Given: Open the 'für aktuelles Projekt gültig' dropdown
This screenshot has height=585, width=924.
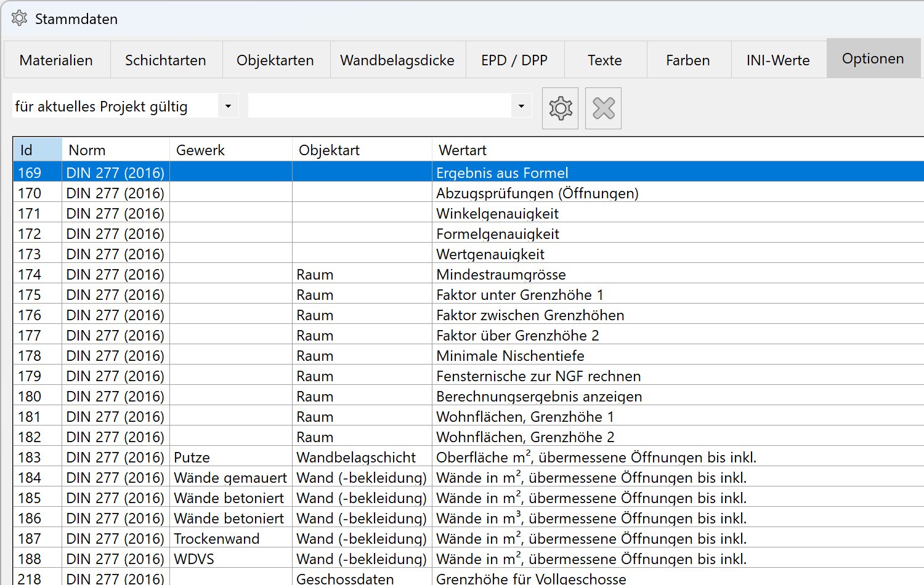Looking at the screenshot, I should tap(228, 106).
